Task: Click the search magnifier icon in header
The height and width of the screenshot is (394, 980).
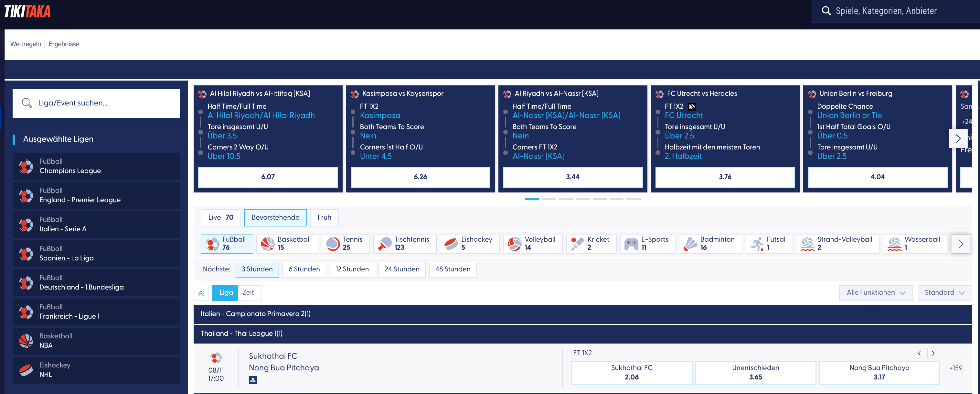Action: 826,11
